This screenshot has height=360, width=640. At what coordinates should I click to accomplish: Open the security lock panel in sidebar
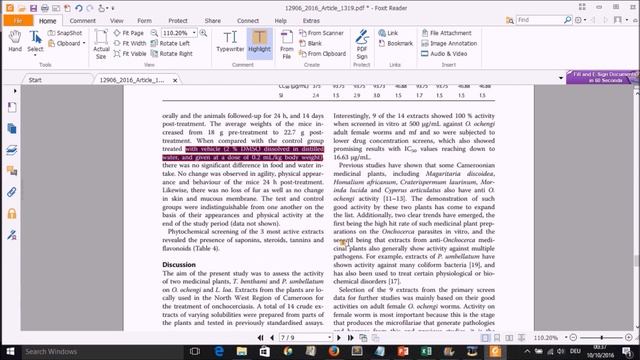pos(12,213)
